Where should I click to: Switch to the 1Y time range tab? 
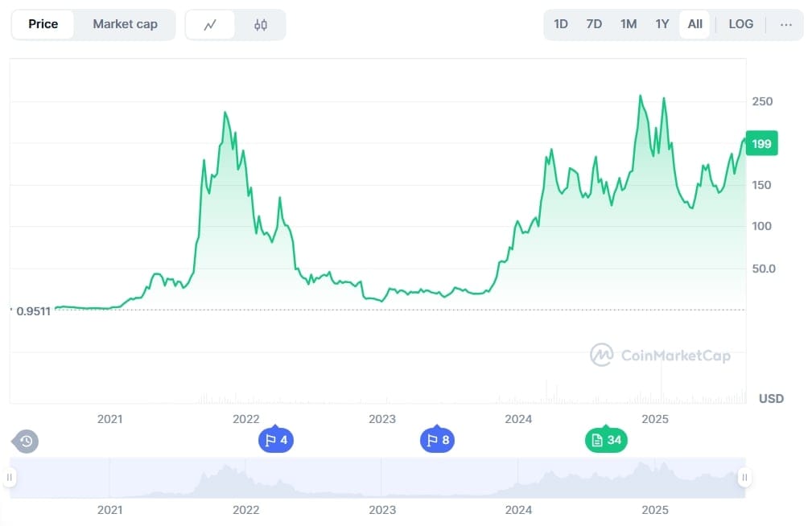click(x=662, y=24)
